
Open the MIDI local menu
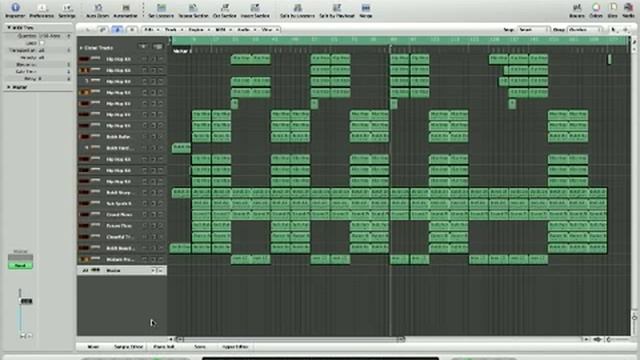click(x=222, y=29)
